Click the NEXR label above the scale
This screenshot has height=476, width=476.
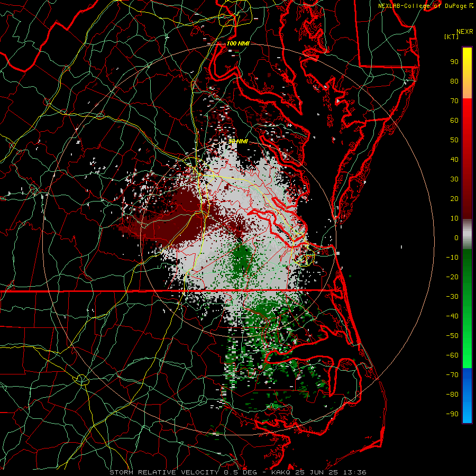[464, 32]
